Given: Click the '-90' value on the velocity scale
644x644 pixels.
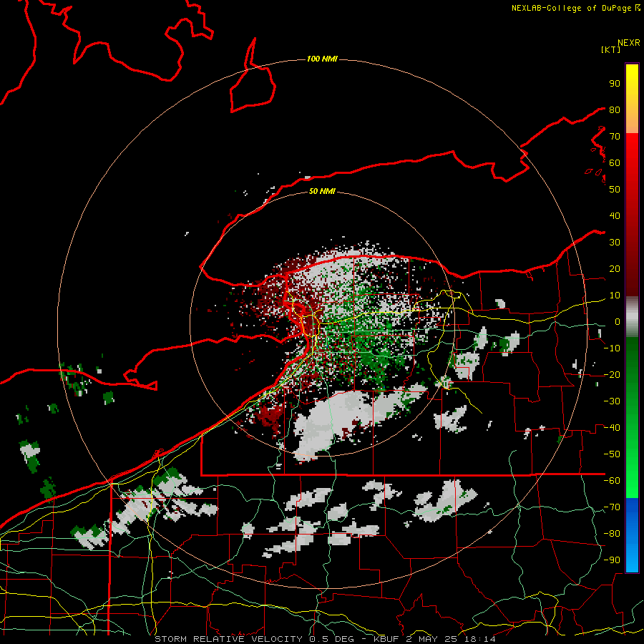Looking at the screenshot, I should pyautogui.click(x=612, y=560).
